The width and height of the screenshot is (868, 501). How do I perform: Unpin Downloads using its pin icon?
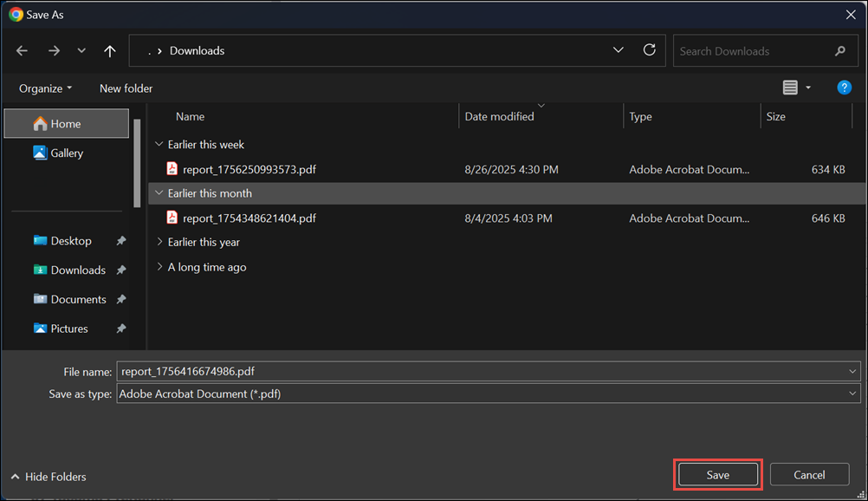[123, 270]
